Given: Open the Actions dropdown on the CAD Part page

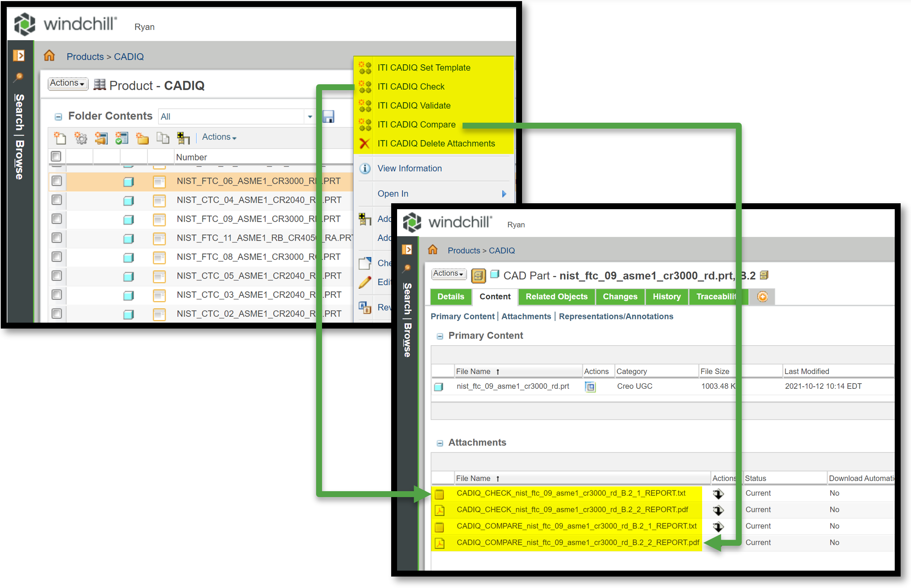Looking at the screenshot, I should pos(448,274).
